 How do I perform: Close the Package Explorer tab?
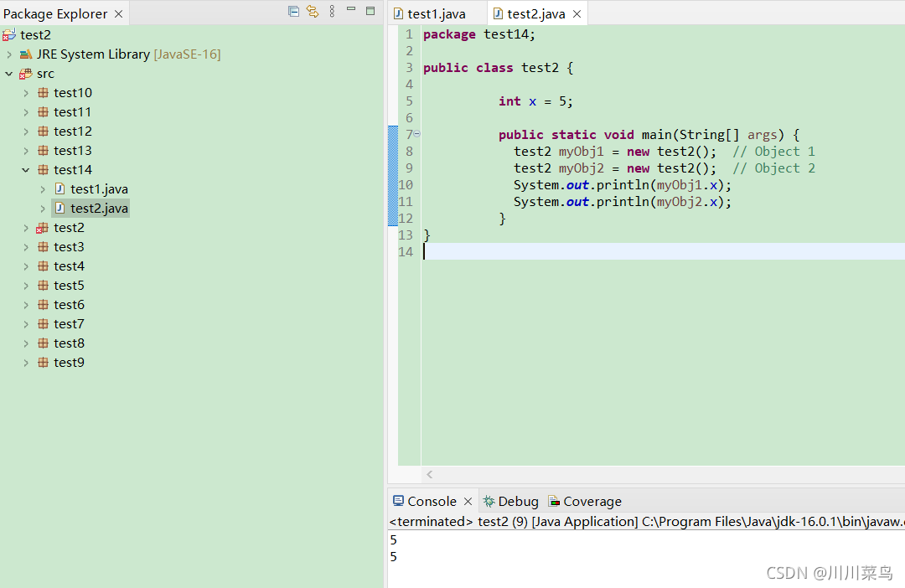(118, 14)
